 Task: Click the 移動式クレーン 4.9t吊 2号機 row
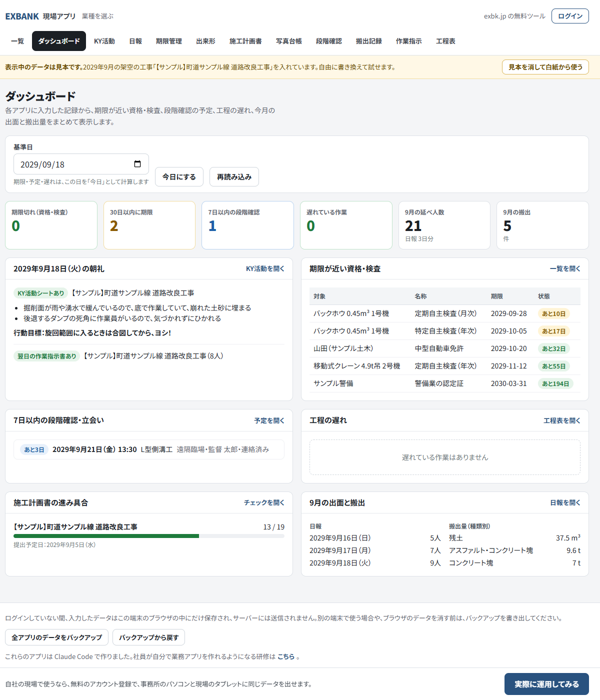pyautogui.click(x=445, y=366)
